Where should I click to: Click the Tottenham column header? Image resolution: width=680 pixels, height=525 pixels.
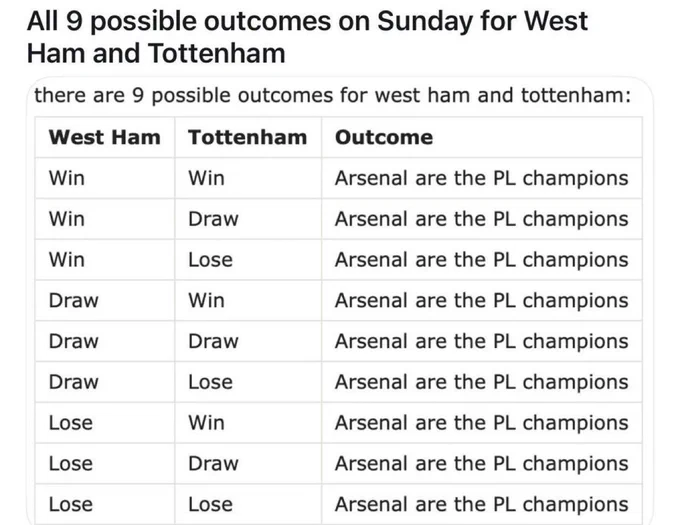(248, 137)
